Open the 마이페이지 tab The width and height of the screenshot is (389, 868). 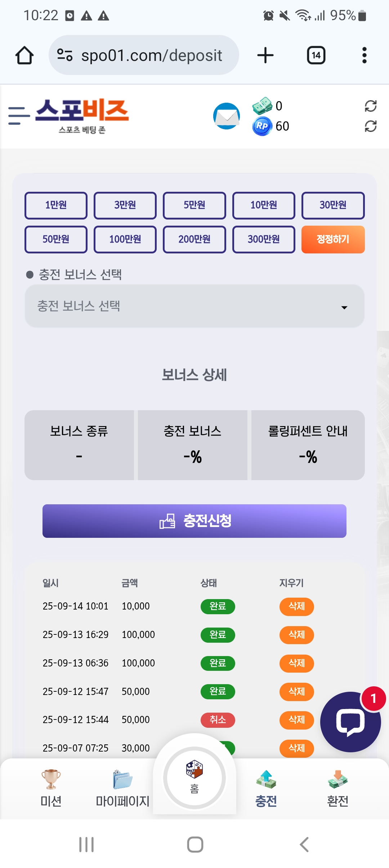[x=122, y=788]
